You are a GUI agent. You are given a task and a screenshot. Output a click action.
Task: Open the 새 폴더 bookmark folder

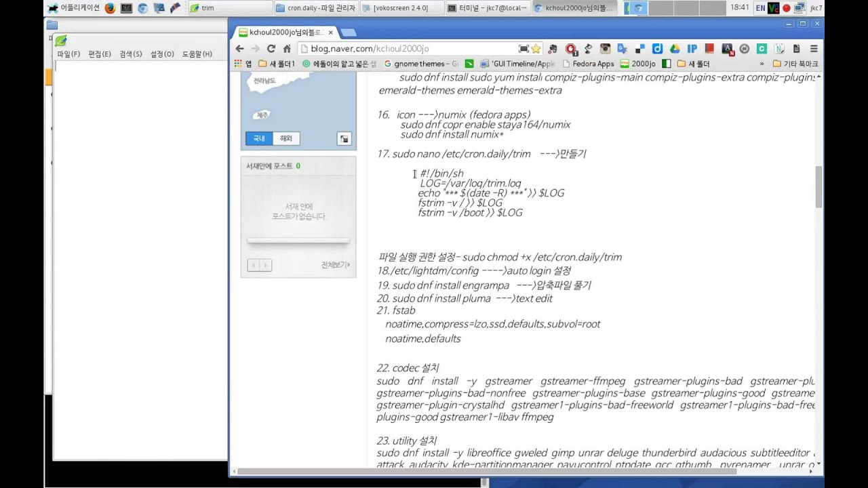coord(693,64)
